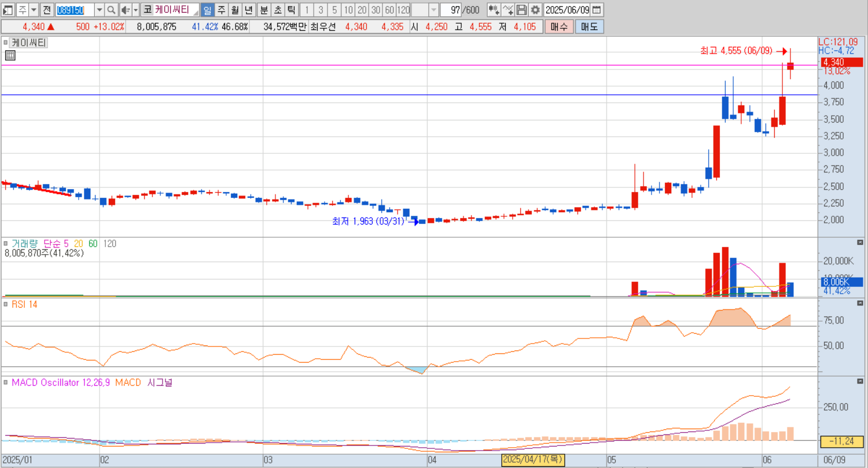
Task: Click the magnifier stock search icon
Action: [x=111, y=10]
